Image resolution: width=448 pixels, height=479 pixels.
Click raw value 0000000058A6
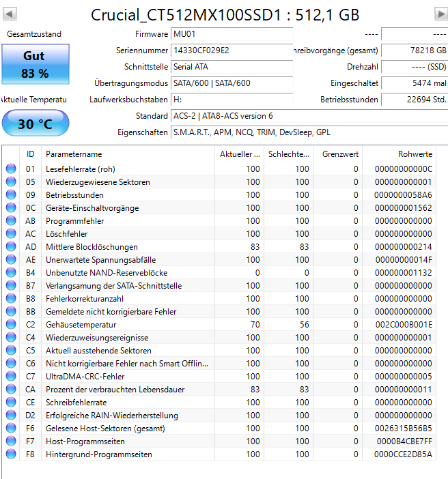(x=403, y=195)
